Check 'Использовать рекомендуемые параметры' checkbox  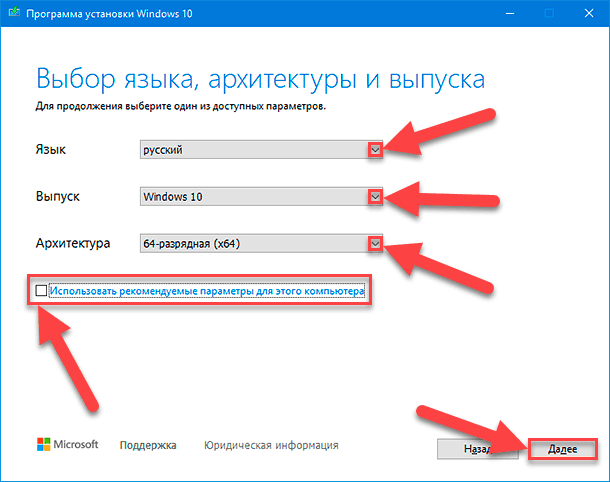(x=41, y=291)
